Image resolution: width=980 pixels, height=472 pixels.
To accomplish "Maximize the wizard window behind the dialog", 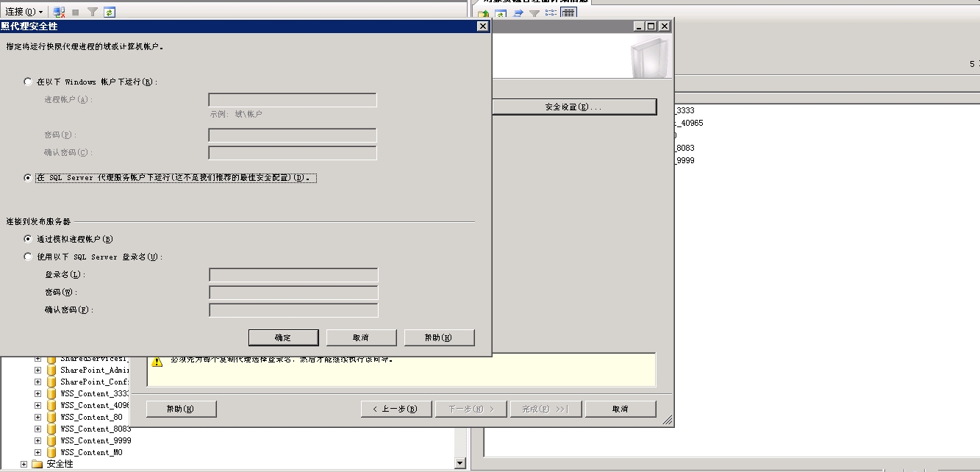I will [x=651, y=26].
